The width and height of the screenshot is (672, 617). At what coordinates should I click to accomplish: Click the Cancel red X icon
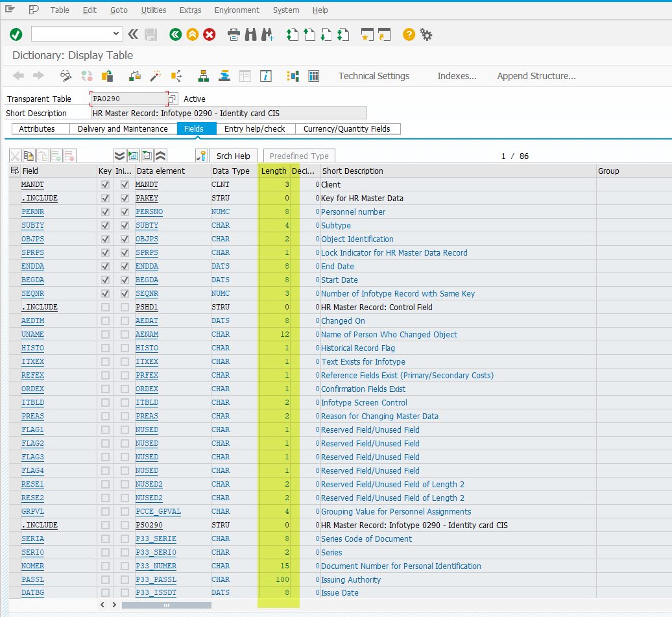[x=209, y=35]
